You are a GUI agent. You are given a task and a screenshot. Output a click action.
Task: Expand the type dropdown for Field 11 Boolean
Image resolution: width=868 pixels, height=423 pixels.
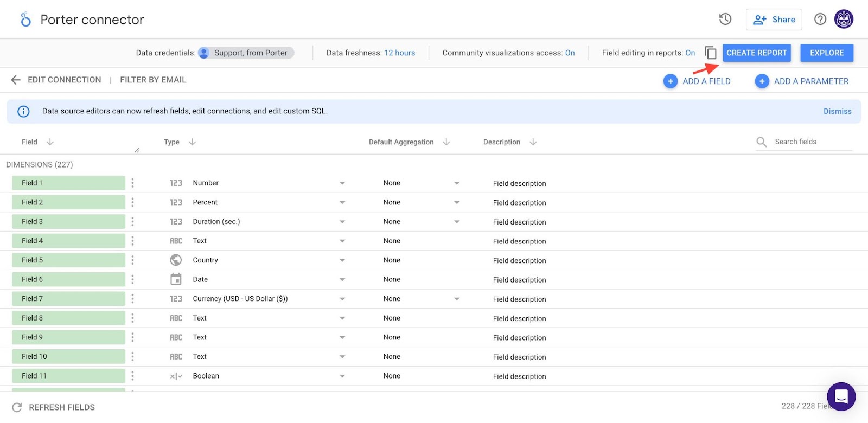(x=342, y=376)
